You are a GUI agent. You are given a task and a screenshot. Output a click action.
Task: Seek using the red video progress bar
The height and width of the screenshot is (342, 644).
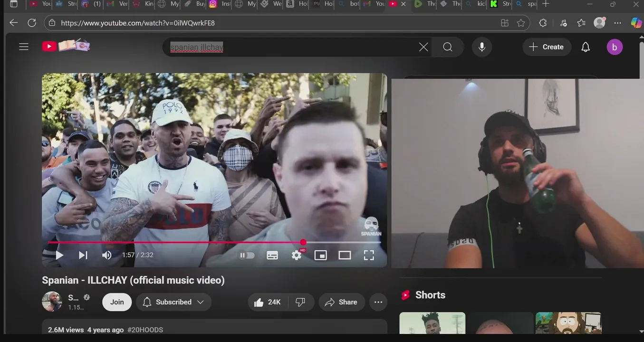214,242
